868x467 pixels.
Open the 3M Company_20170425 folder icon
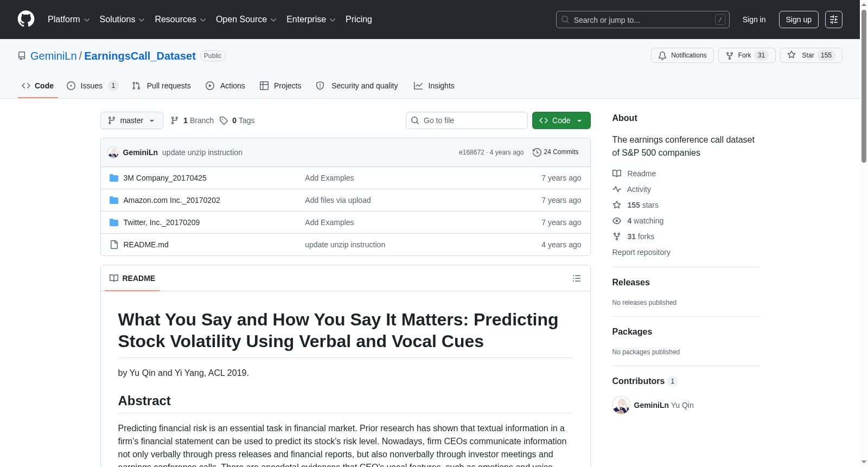pyautogui.click(x=114, y=178)
